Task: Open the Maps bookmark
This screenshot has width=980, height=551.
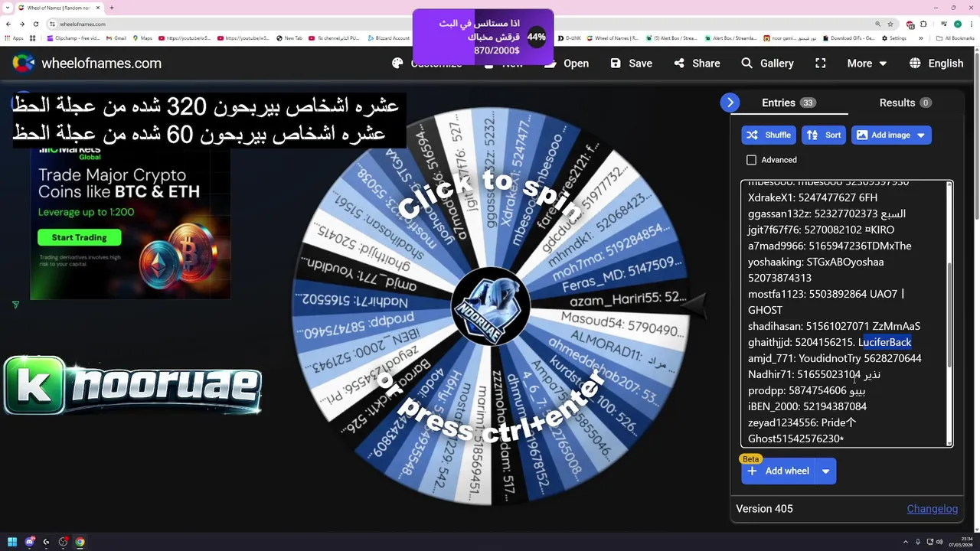Action: (x=142, y=38)
